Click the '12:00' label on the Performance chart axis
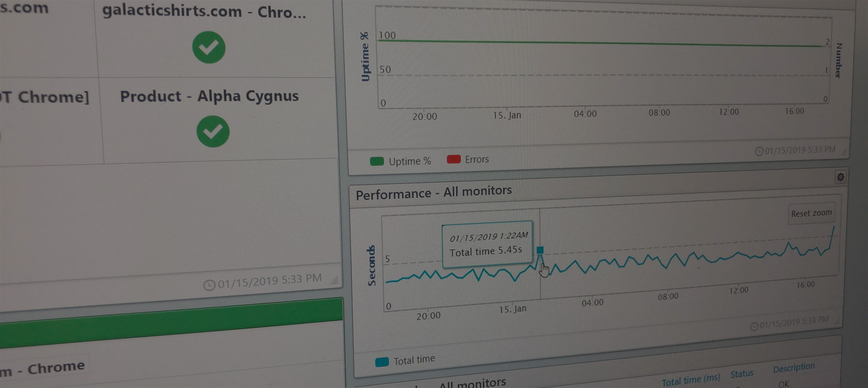The width and height of the screenshot is (868, 388). (739, 290)
